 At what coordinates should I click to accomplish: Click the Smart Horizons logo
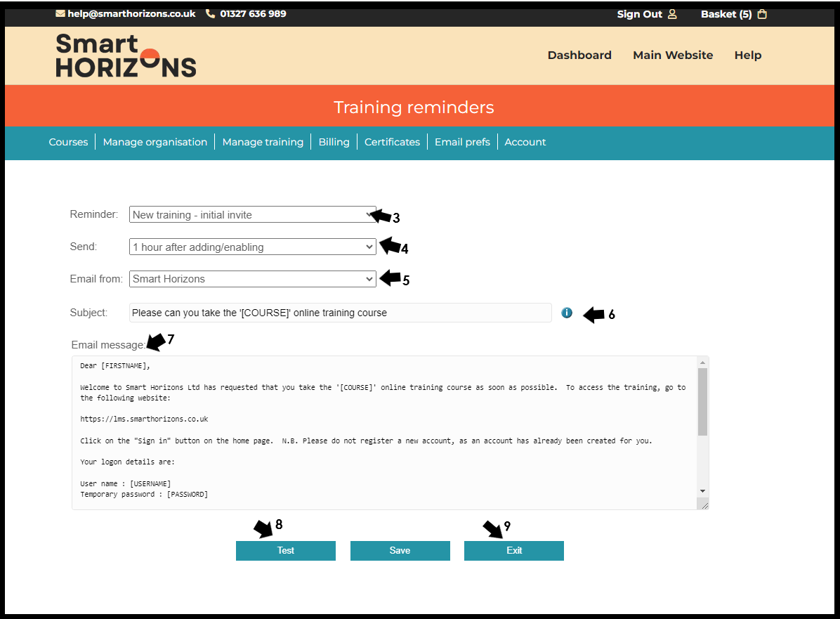126,56
